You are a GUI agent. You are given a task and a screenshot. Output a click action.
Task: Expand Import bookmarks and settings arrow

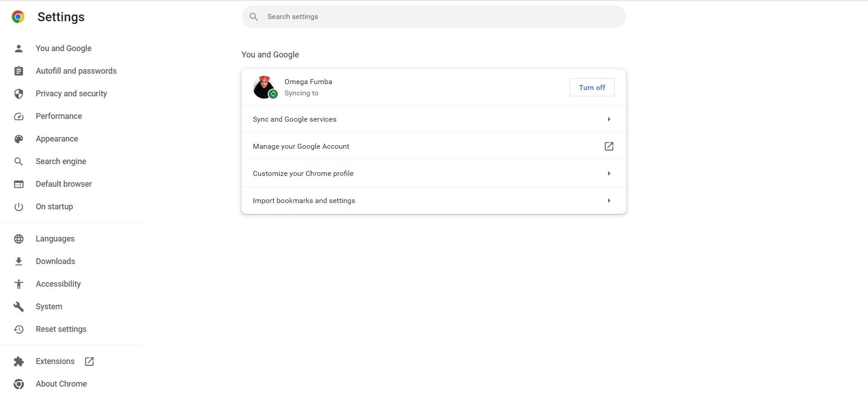click(609, 201)
